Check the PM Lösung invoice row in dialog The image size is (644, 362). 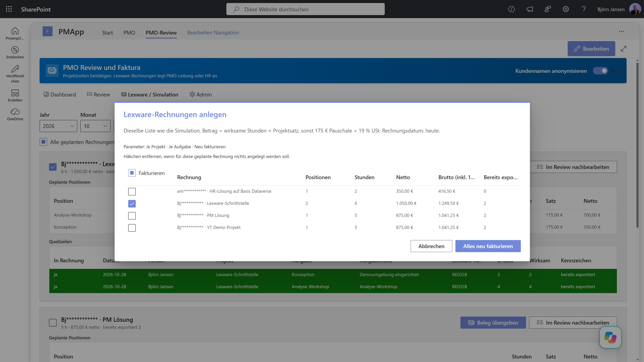(x=132, y=216)
